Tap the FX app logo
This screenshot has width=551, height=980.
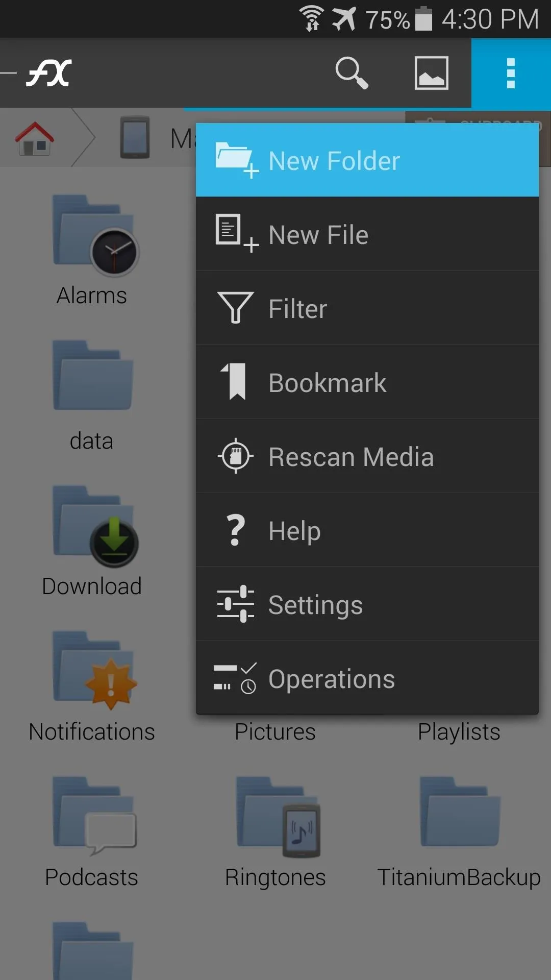pyautogui.click(x=49, y=73)
